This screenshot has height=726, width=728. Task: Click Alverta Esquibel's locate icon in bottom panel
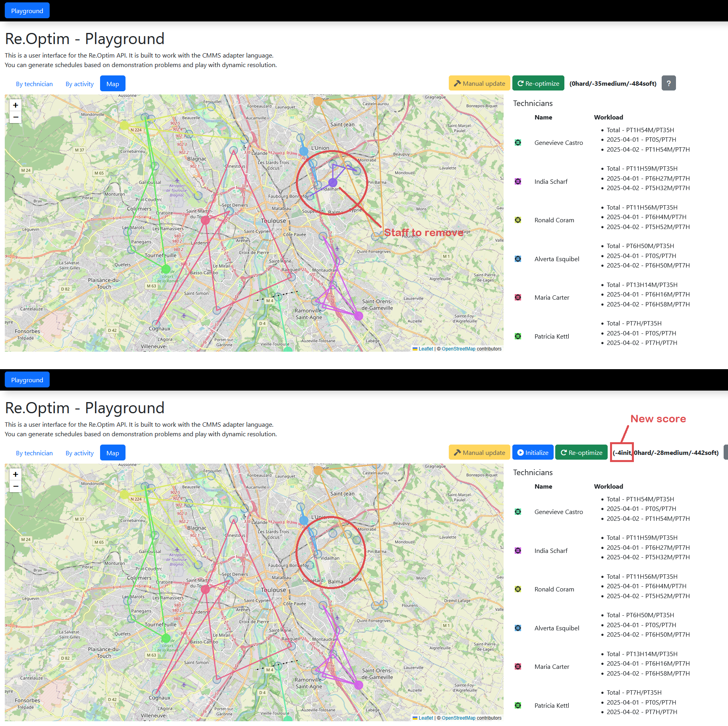[518, 628]
